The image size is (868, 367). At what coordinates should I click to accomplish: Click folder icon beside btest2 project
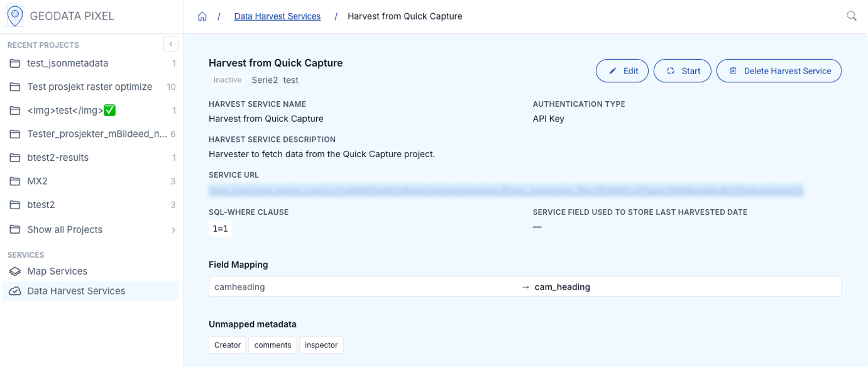(x=15, y=205)
